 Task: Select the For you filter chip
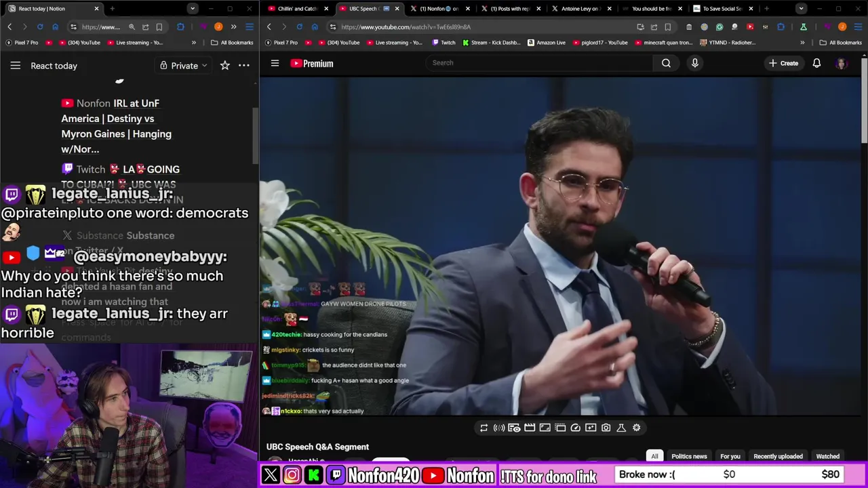pos(730,456)
